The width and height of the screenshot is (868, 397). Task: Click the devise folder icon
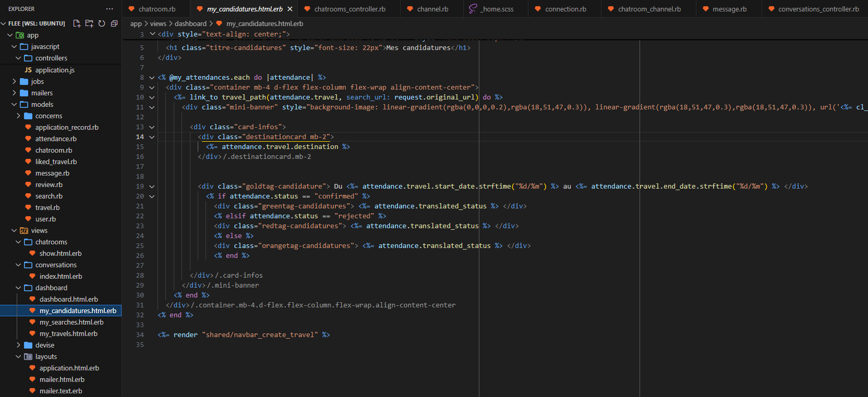(28, 345)
